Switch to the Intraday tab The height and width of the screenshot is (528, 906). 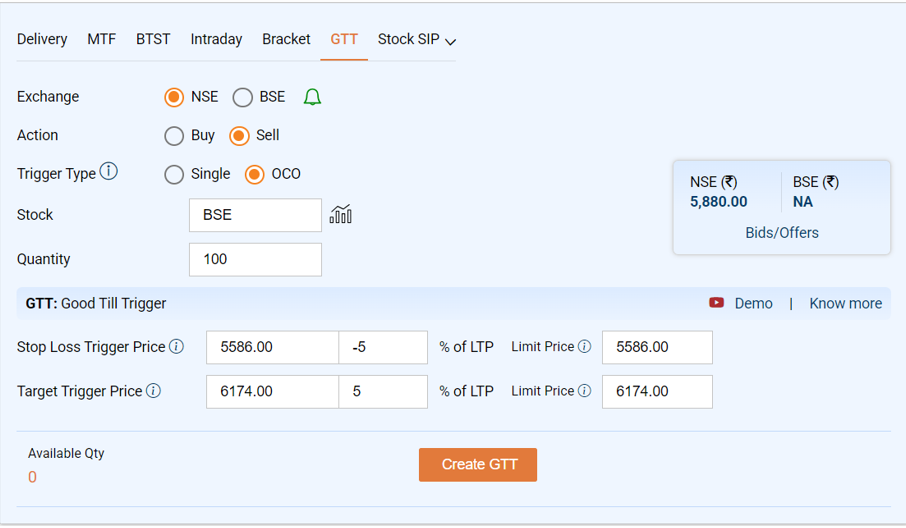[x=216, y=40]
